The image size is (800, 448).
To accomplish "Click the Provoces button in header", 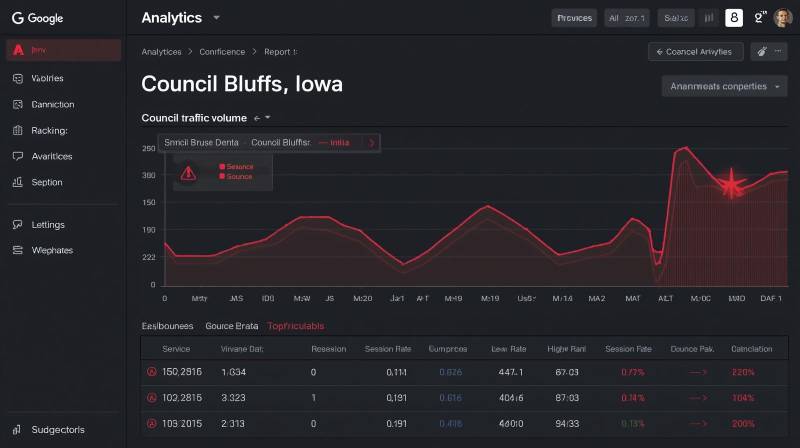I will coord(574,17).
